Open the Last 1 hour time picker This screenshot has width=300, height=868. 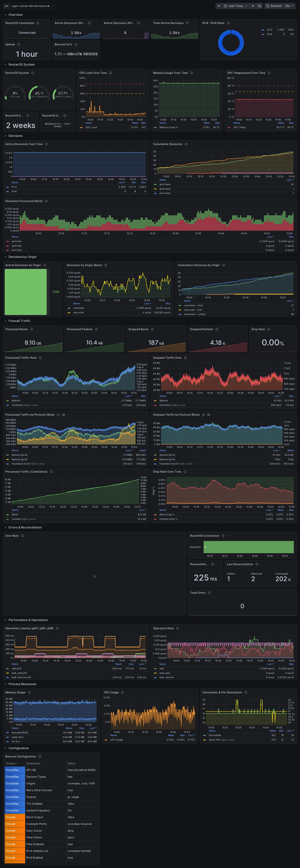click(x=236, y=6)
